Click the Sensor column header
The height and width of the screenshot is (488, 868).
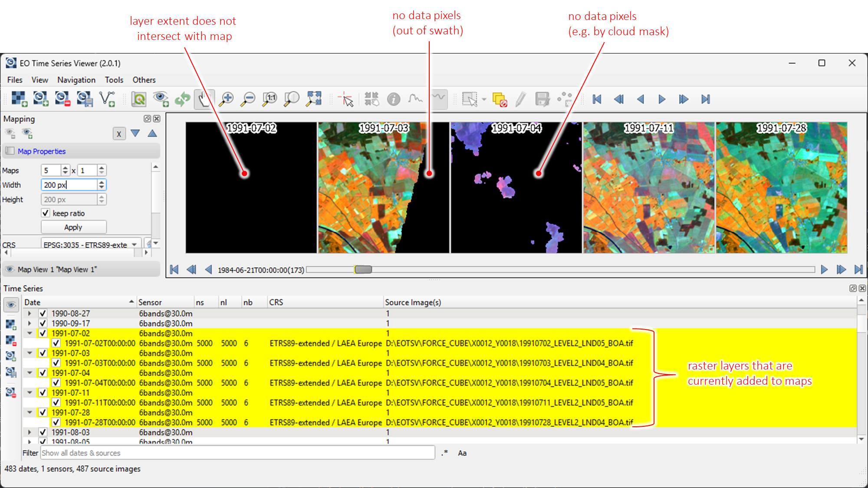pos(165,302)
